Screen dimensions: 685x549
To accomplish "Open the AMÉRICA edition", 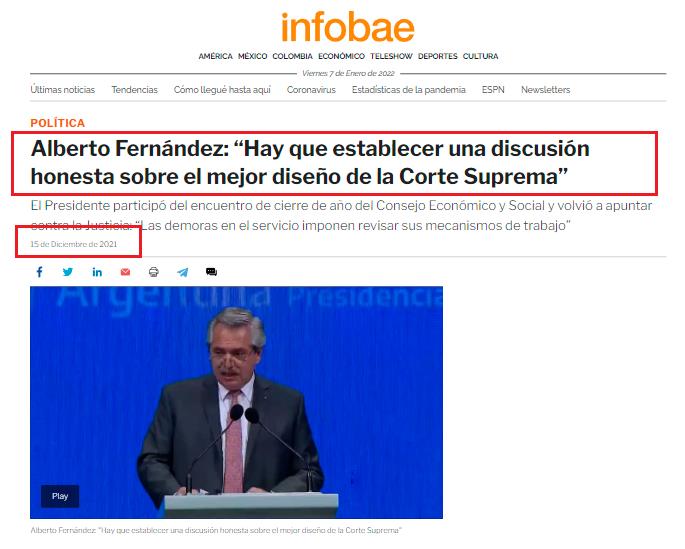I will click(215, 56).
